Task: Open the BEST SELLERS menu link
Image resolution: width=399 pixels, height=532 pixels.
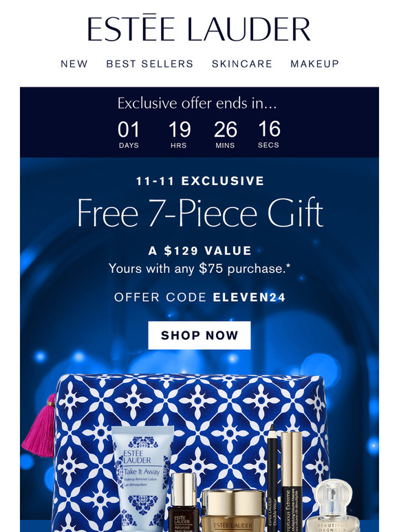Action: click(150, 63)
